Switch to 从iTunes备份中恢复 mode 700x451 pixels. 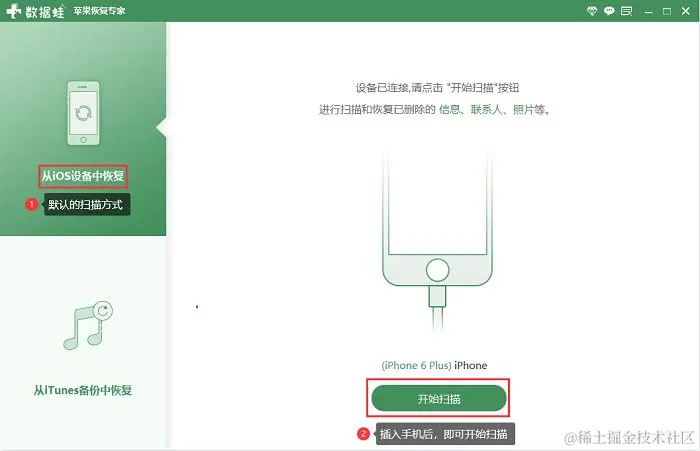83,390
